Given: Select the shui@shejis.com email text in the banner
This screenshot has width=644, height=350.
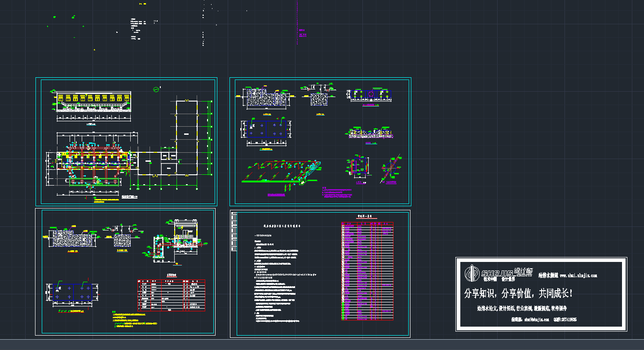Looking at the screenshot, I should pyautogui.click(x=536, y=320).
